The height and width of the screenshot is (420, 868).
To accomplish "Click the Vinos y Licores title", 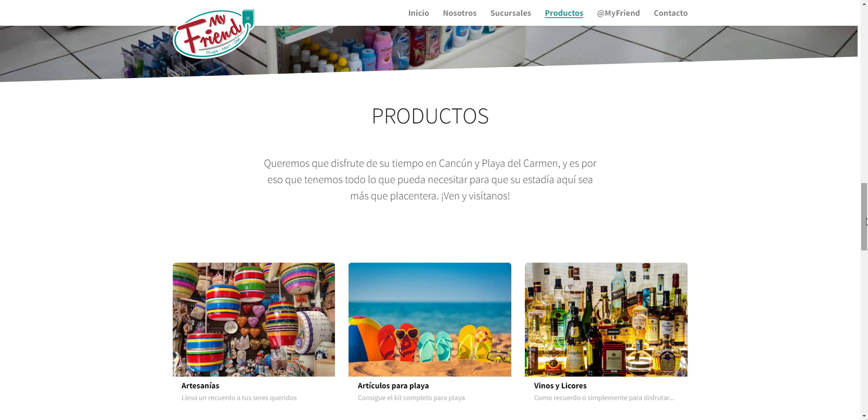I will click(560, 386).
